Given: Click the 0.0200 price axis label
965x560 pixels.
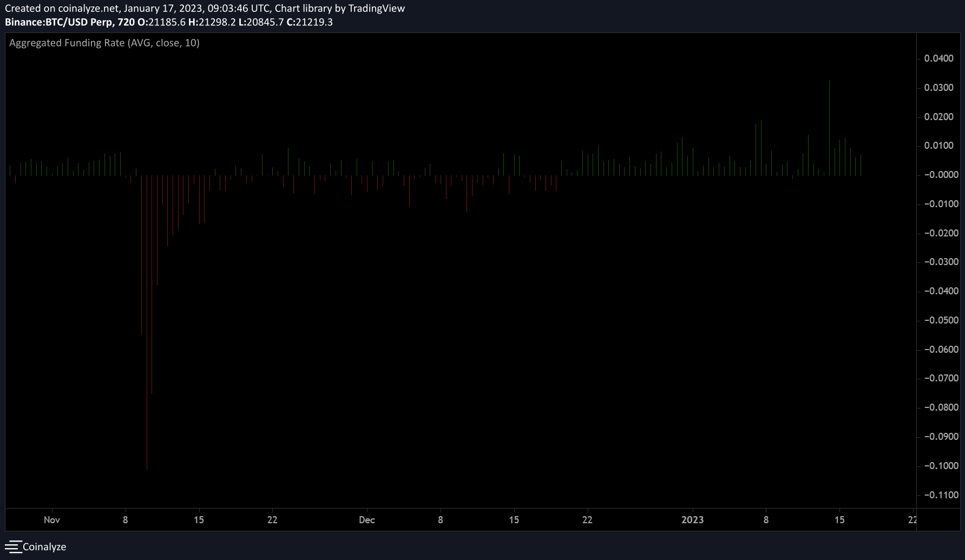Looking at the screenshot, I should tap(938, 117).
